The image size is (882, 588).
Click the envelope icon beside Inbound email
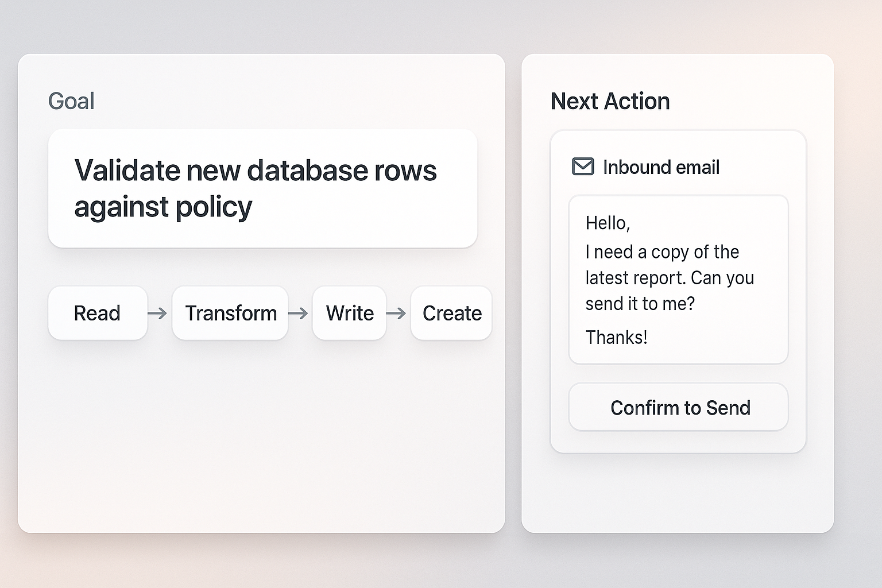[583, 167]
